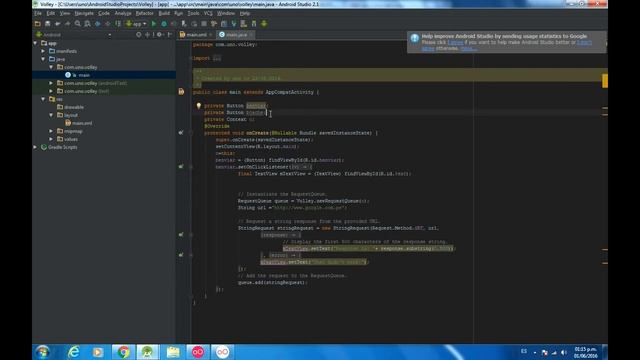This screenshot has width=640, height=360.
Task: Collapse the layout folder
Action: [x=51, y=115]
